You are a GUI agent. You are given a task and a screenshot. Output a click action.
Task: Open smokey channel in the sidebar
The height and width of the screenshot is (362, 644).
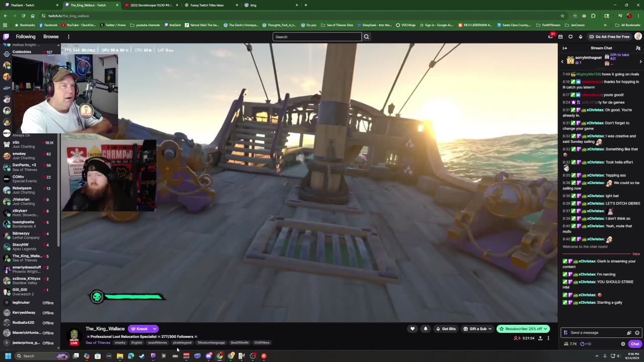tap(30, 156)
